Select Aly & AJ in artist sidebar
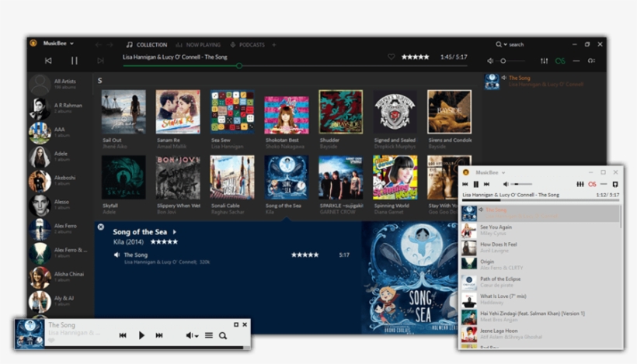 click(x=60, y=301)
